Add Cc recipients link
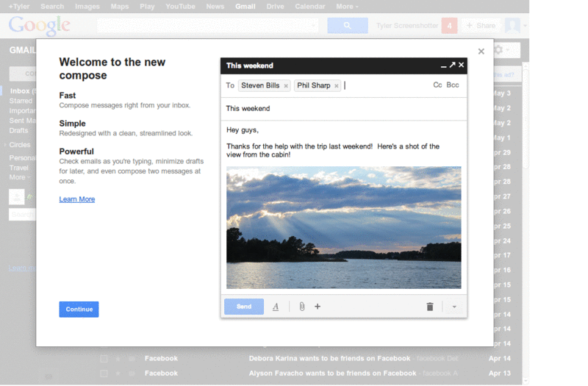This screenshot has height=386, width=588. tap(437, 85)
